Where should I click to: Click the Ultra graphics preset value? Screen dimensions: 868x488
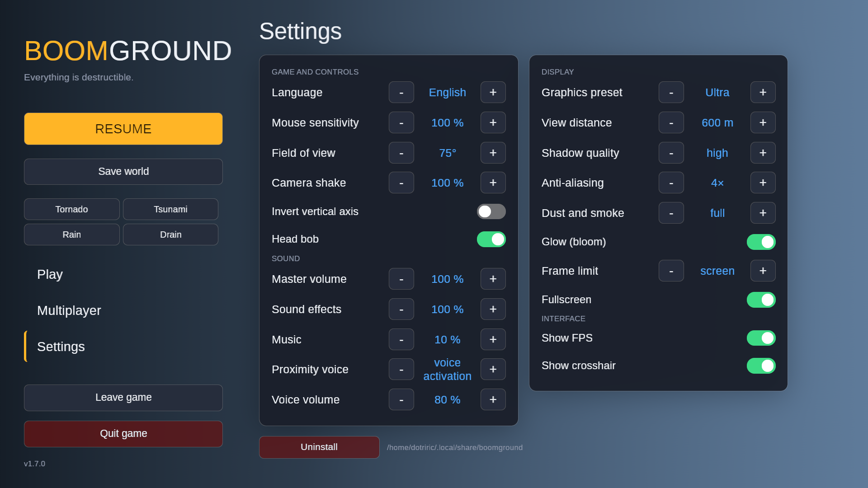717,92
